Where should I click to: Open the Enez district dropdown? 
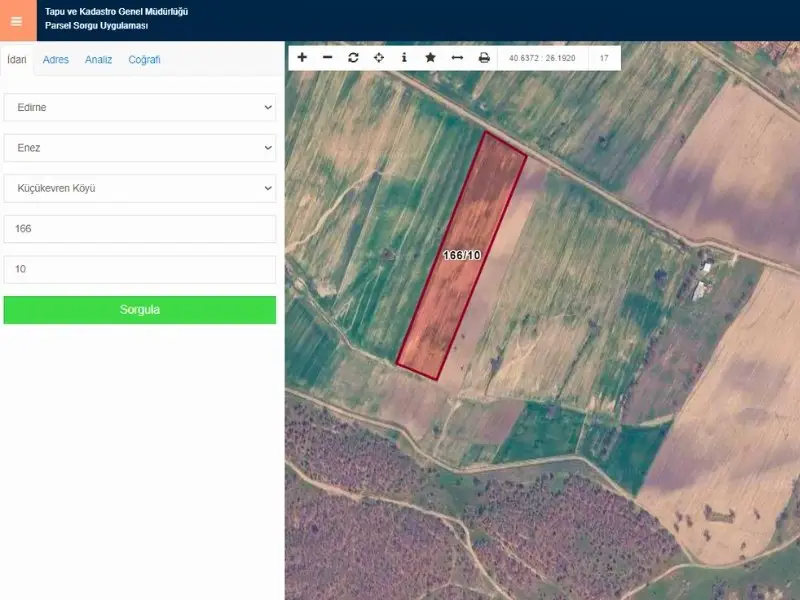[x=140, y=148]
